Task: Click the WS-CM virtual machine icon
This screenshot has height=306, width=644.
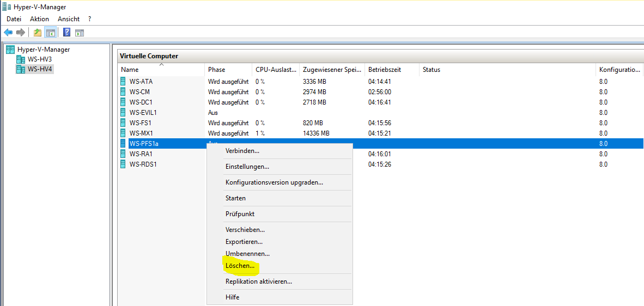Action: 123,91
